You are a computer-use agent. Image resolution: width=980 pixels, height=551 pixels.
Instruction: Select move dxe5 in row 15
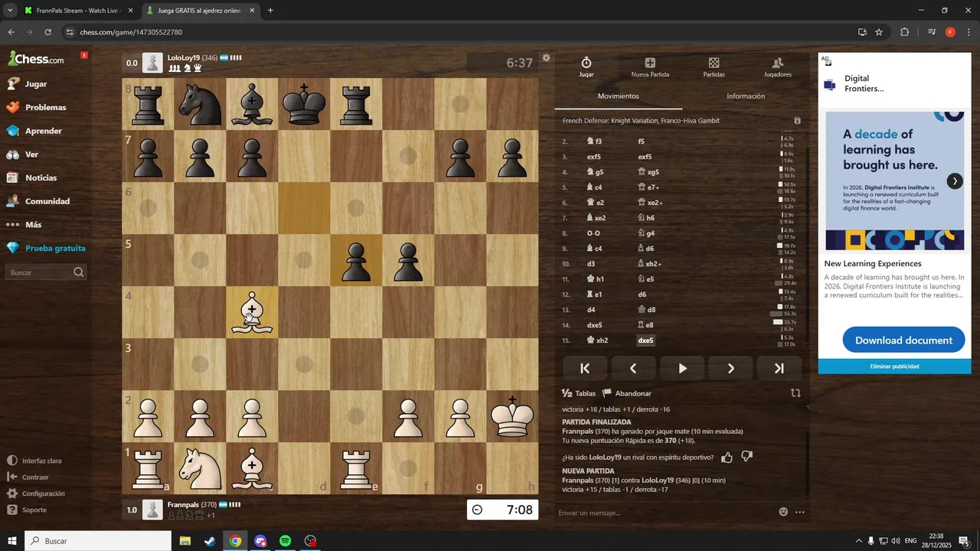[645, 341]
